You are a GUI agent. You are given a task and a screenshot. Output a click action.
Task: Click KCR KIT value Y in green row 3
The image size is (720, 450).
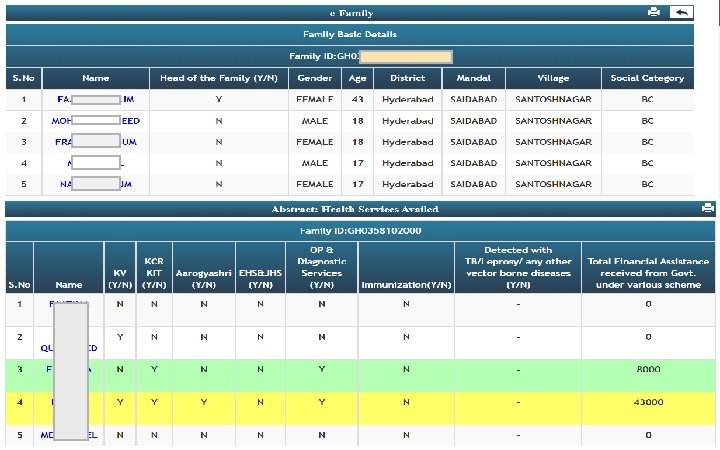coord(154,369)
